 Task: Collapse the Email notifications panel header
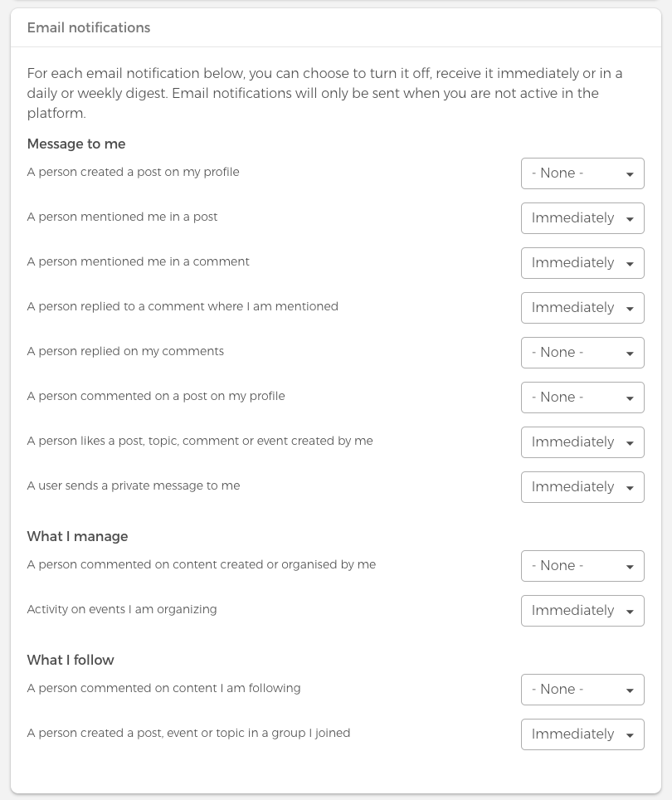(x=89, y=27)
